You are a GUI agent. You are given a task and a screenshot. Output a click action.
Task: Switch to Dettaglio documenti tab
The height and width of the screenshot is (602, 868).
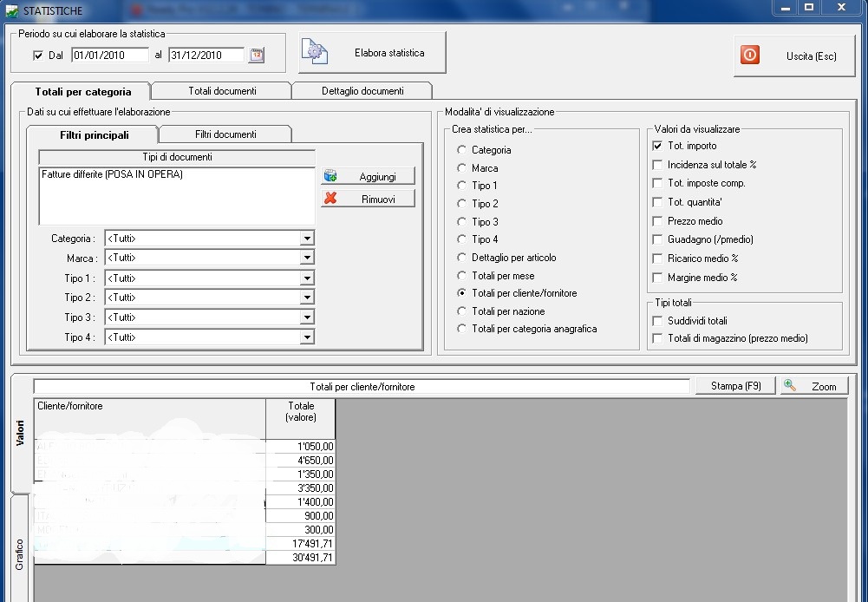click(x=362, y=91)
